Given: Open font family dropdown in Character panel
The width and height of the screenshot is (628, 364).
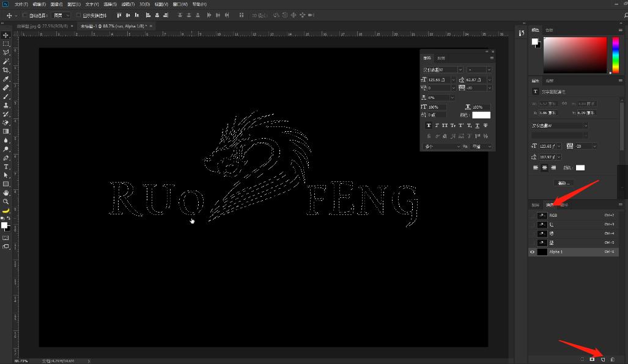Looking at the screenshot, I should pos(460,70).
